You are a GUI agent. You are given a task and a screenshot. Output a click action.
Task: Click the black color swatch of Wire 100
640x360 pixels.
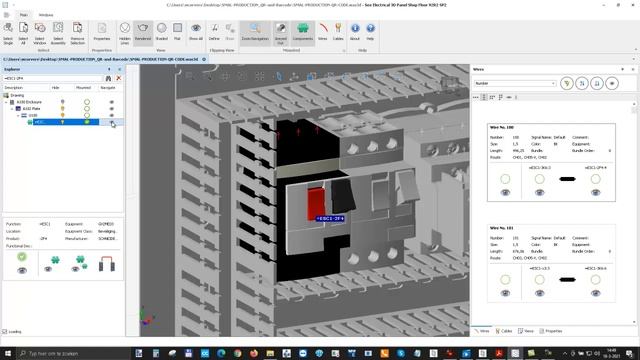[567, 179]
